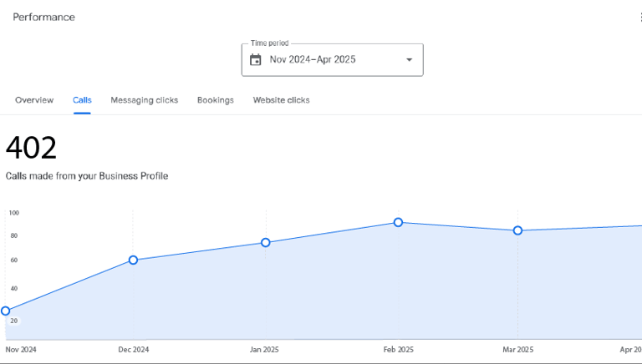This screenshot has width=642, height=364.
Task: Expand the Time period dropdown arrow
Action: 409,59
